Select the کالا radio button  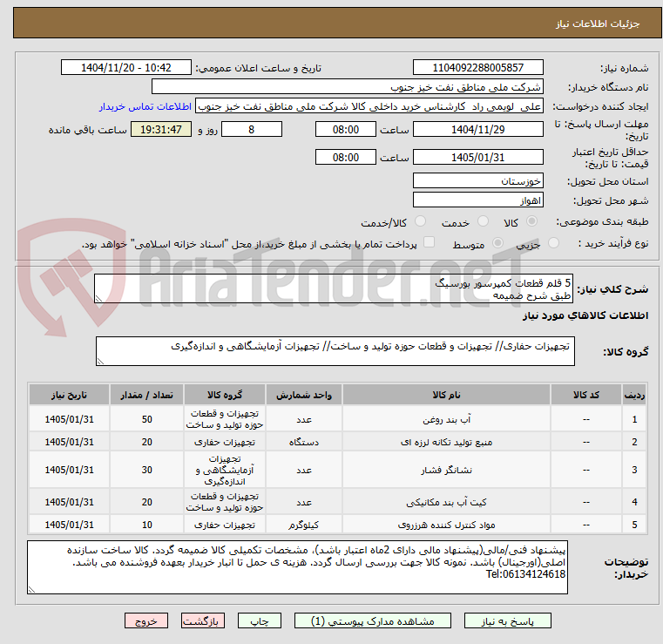tap(532, 221)
